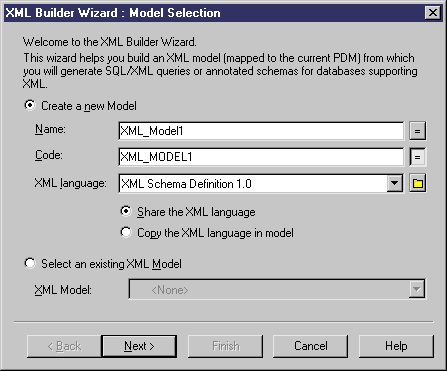Click the XML Model label
The width and height of the screenshot is (447, 371).
[x=63, y=290]
